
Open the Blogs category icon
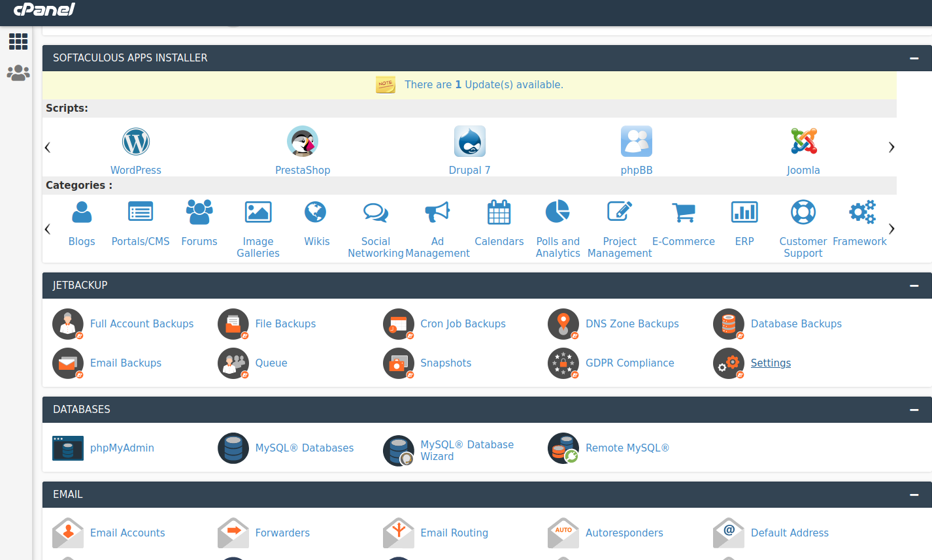click(x=82, y=212)
